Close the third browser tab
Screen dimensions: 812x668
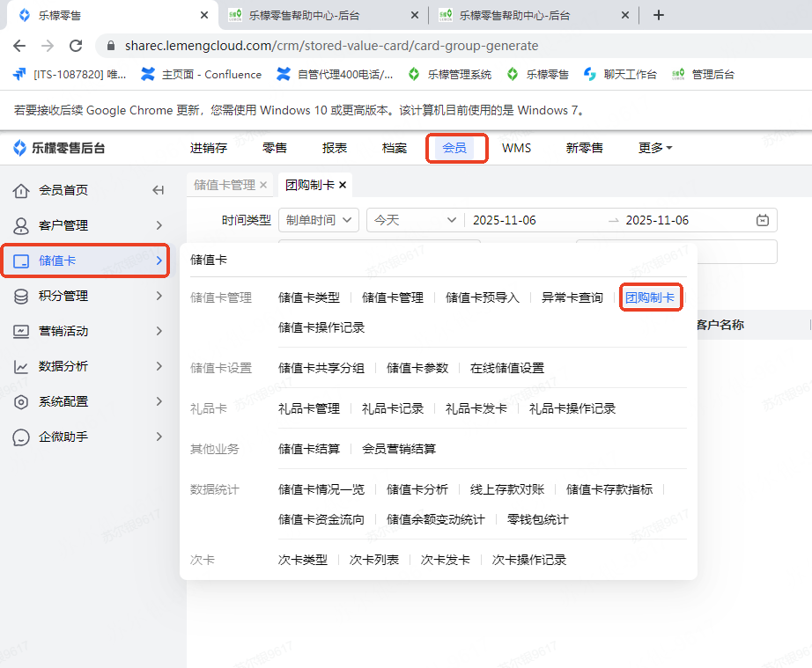[x=625, y=16]
